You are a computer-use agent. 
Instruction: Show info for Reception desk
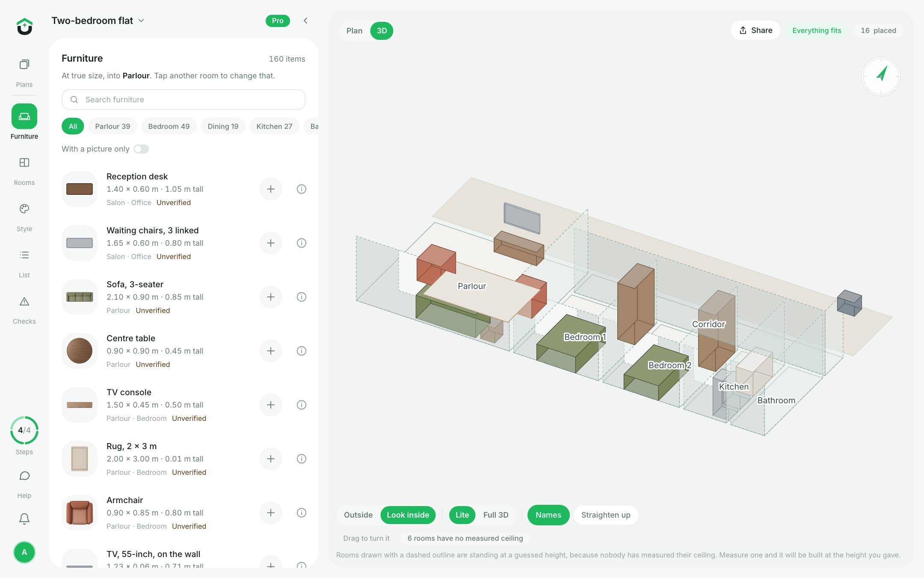pos(302,189)
